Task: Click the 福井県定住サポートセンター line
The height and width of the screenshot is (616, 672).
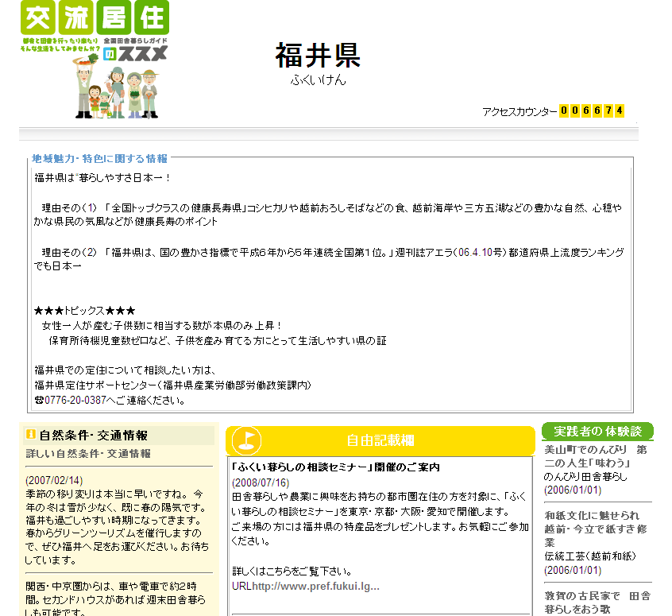Action: (x=172, y=385)
